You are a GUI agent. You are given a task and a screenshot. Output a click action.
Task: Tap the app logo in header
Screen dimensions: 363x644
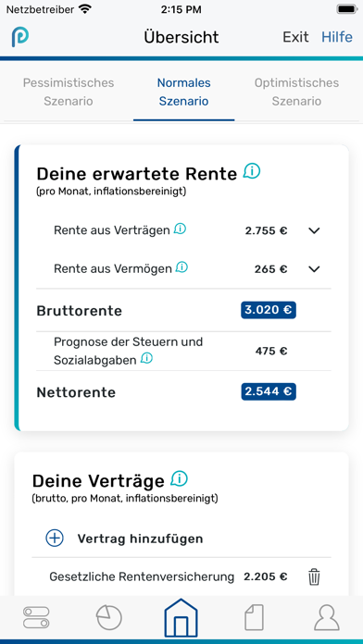(x=19, y=37)
